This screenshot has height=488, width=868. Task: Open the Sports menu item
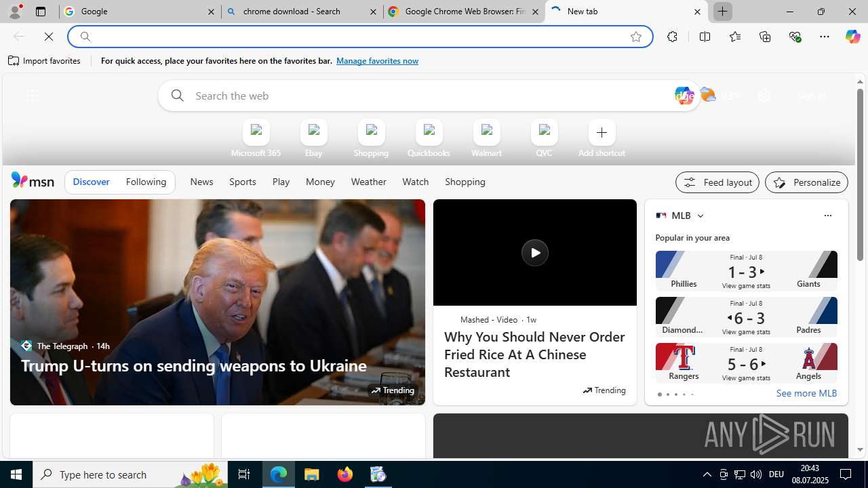tap(242, 182)
